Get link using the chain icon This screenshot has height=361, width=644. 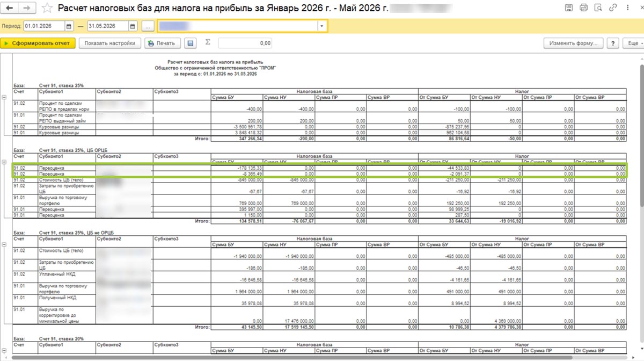pyautogui.click(x=612, y=8)
